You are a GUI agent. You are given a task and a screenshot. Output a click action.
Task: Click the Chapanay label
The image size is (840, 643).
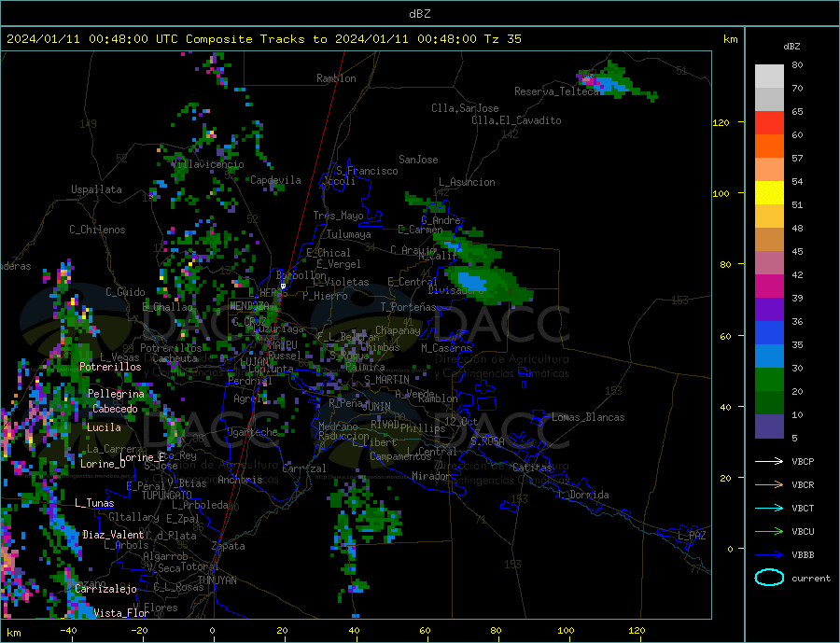(398, 330)
